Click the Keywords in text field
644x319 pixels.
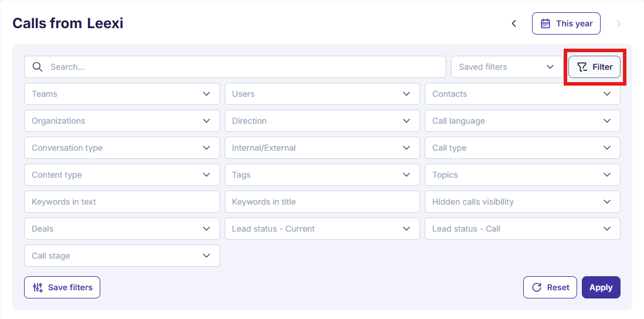point(122,202)
